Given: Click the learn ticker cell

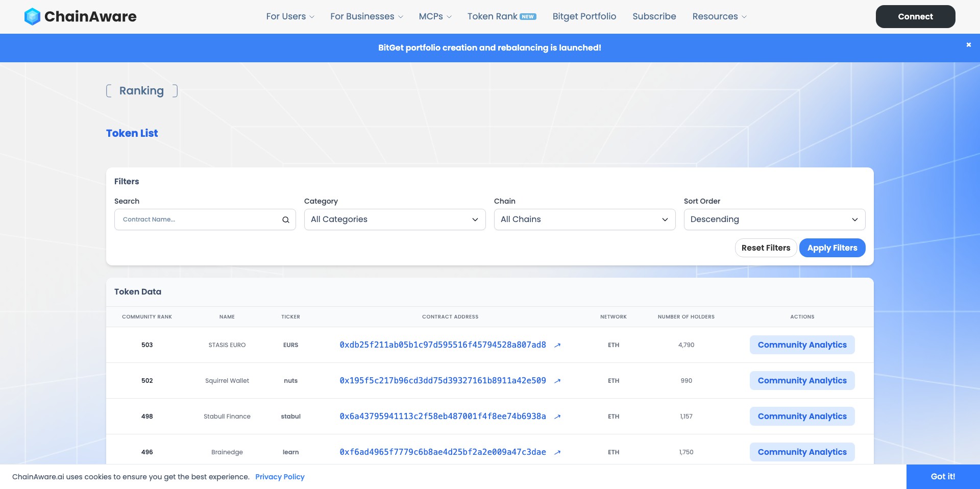Looking at the screenshot, I should pyautogui.click(x=290, y=452).
